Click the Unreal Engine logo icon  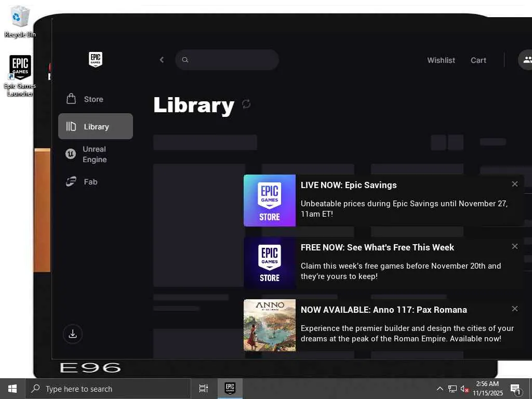coord(71,154)
